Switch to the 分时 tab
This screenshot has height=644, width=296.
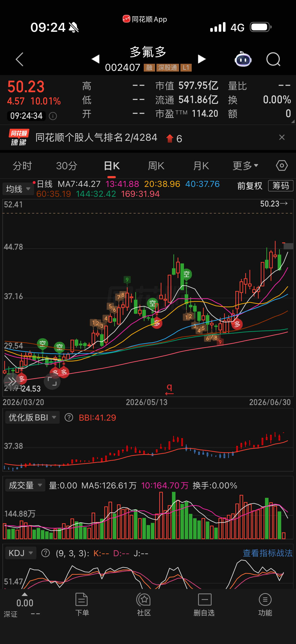click(x=22, y=165)
